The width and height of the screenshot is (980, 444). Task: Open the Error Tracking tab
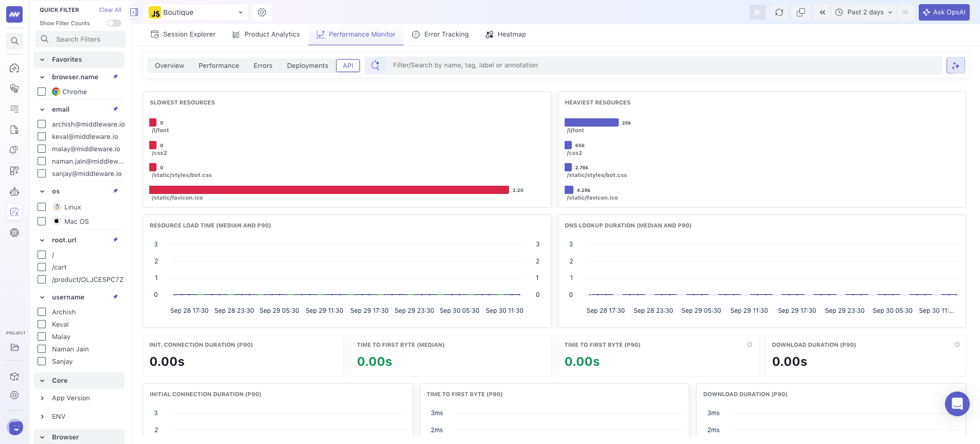pyautogui.click(x=441, y=34)
